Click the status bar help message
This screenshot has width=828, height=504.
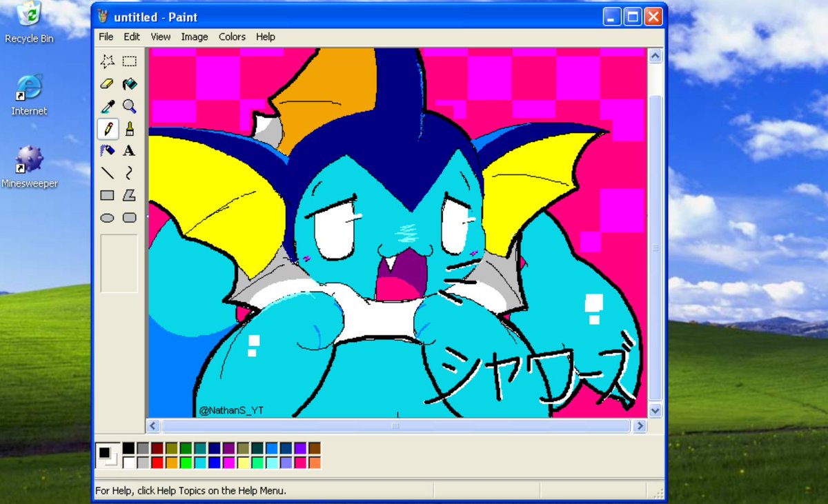click(x=190, y=491)
